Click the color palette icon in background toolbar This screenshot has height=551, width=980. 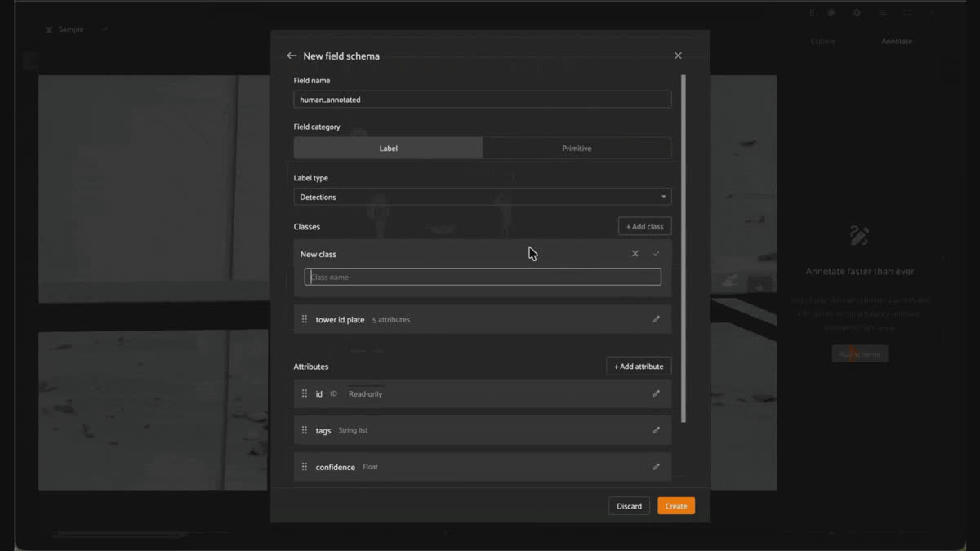point(831,13)
